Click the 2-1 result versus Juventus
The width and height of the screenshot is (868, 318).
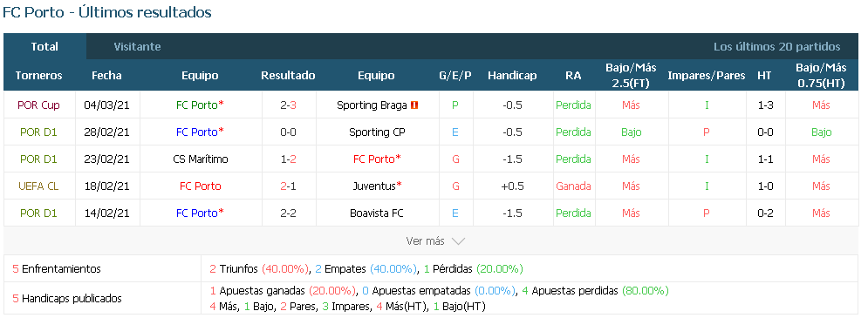pyautogui.click(x=289, y=186)
